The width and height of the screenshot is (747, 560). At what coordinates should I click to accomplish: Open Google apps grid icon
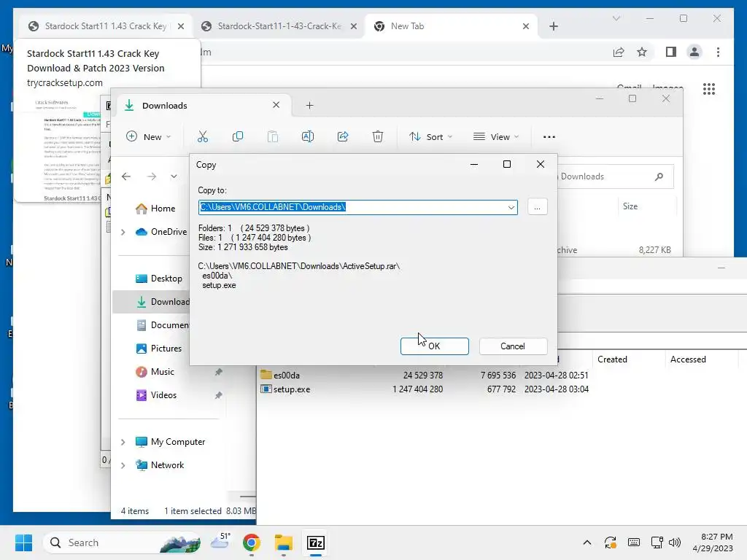(709, 89)
